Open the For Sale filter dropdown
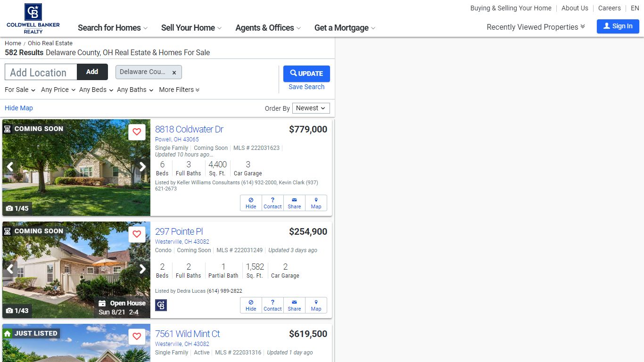Viewport: 644px width, 362px height. point(20,90)
